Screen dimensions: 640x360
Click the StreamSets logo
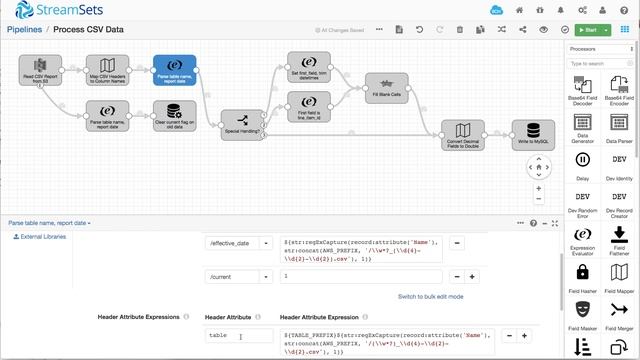tap(59, 10)
